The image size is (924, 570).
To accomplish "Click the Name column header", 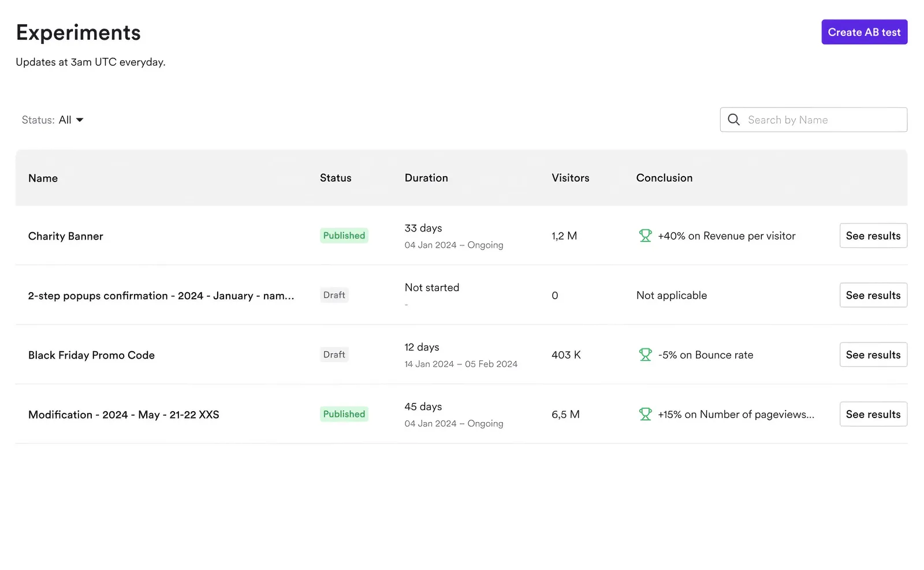I will tap(43, 178).
